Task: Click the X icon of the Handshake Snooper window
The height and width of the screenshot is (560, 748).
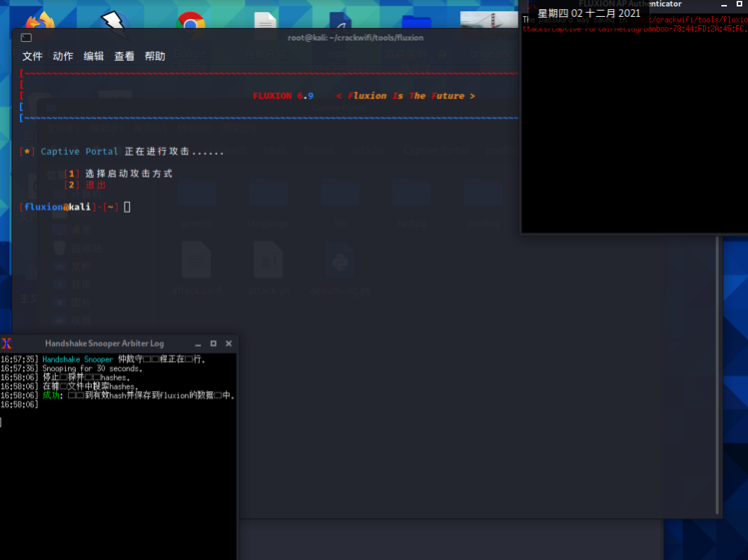Action: (7, 343)
